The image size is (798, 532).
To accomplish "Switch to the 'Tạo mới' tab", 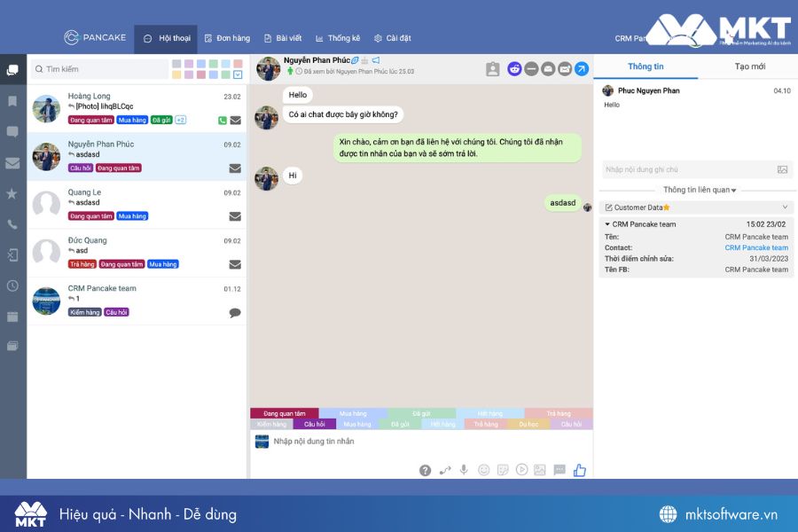I will click(x=749, y=66).
